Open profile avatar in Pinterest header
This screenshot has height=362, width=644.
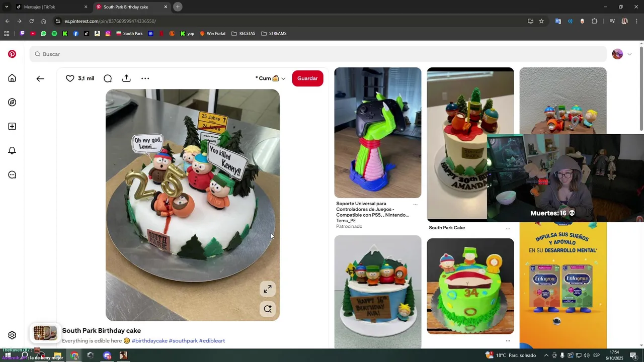[617, 54]
